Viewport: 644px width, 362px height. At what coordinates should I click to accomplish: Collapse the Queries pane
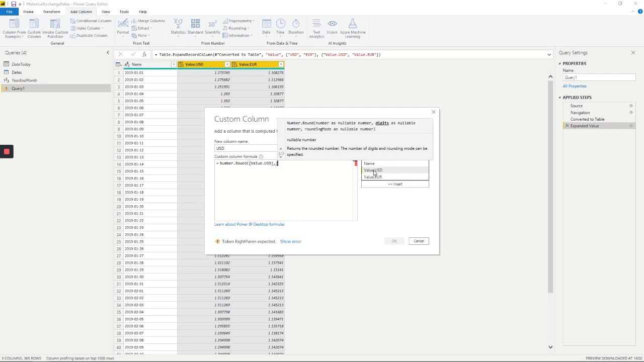coord(107,53)
